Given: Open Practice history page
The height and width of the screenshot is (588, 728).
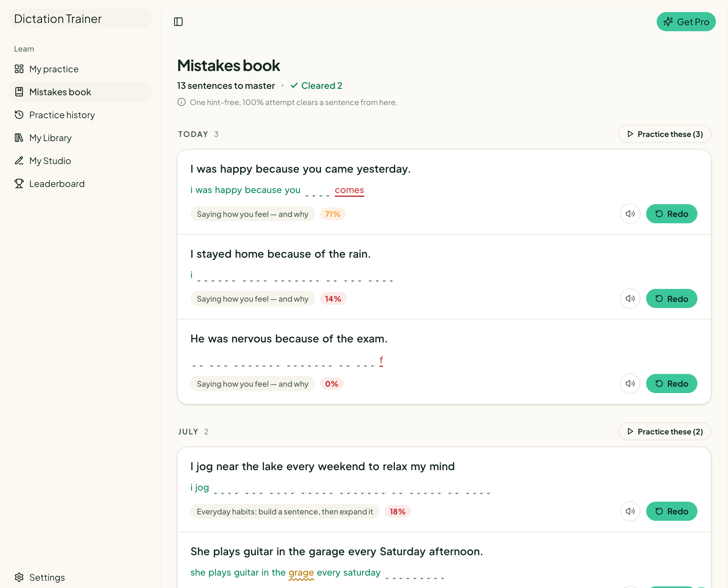Looking at the screenshot, I should [x=80, y=115].
